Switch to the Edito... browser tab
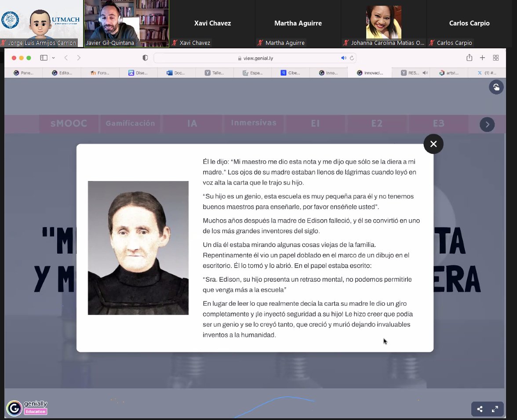The height and width of the screenshot is (420, 517). pyautogui.click(x=62, y=73)
